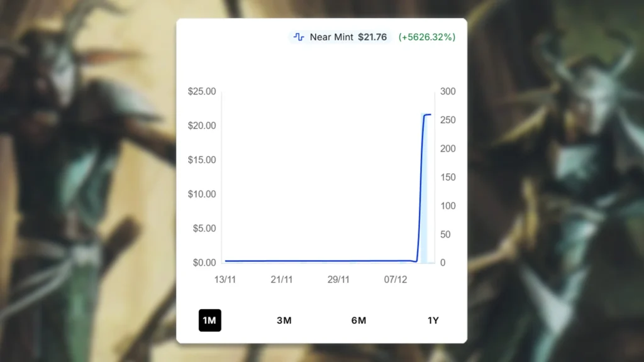Click the $25.00 label on the left axis
The height and width of the screenshot is (362, 644).
(203, 91)
